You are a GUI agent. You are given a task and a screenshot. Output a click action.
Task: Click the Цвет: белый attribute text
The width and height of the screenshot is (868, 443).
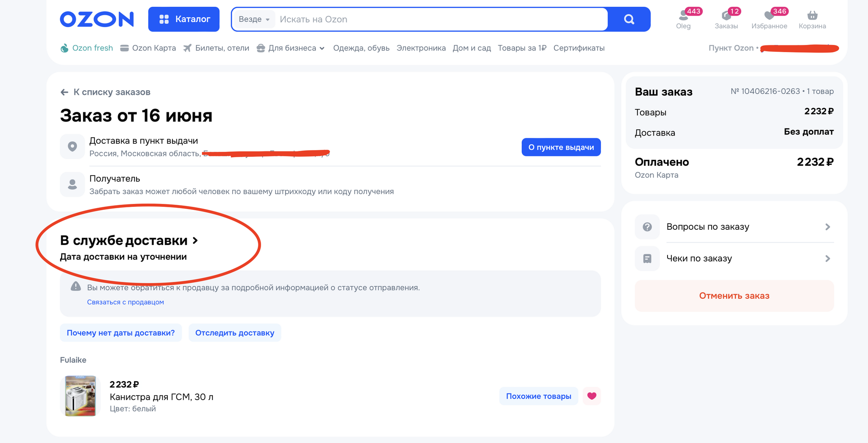click(x=133, y=409)
